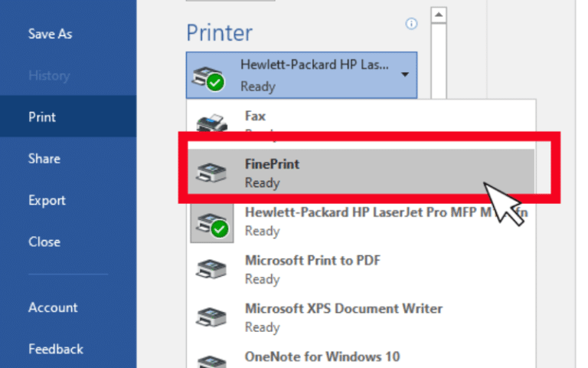Click the Feedback link in the sidebar
This screenshot has width=588, height=368.
tap(56, 350)
